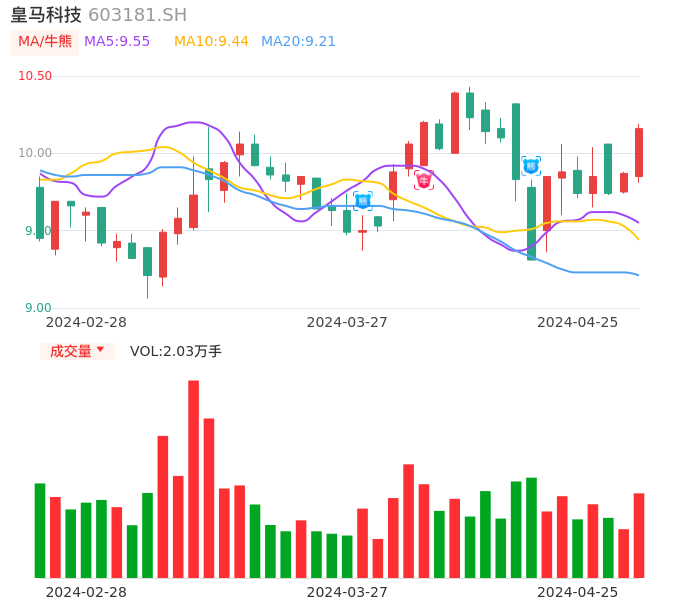
Task: Click volume chart date label 2024-02-28
Action: 86,592
